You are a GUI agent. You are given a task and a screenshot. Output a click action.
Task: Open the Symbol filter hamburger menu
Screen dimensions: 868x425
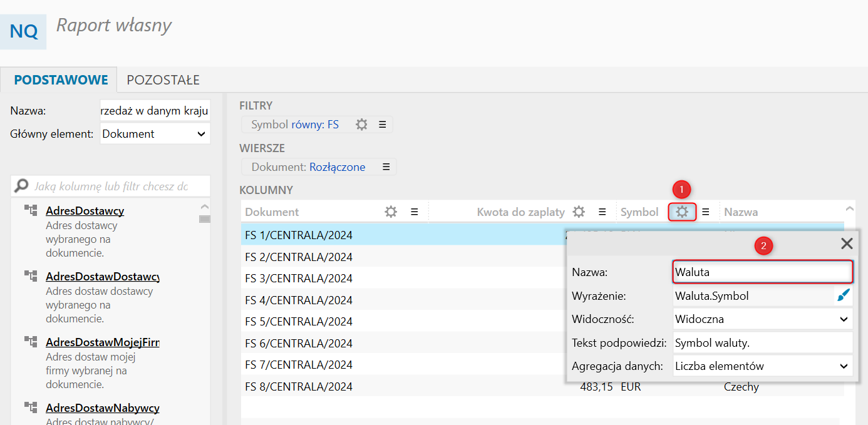coord(382,125)
